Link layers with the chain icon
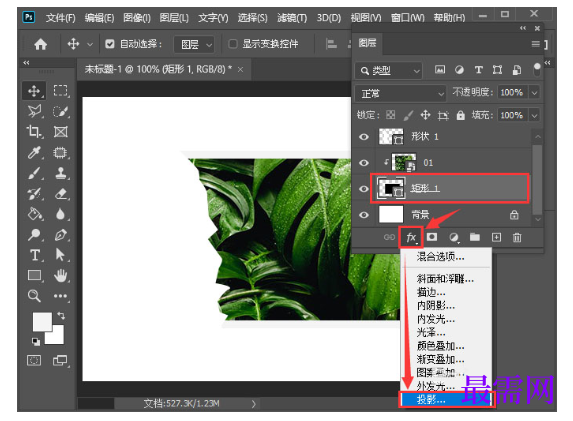The image size is (573, 421). point(389,238)
